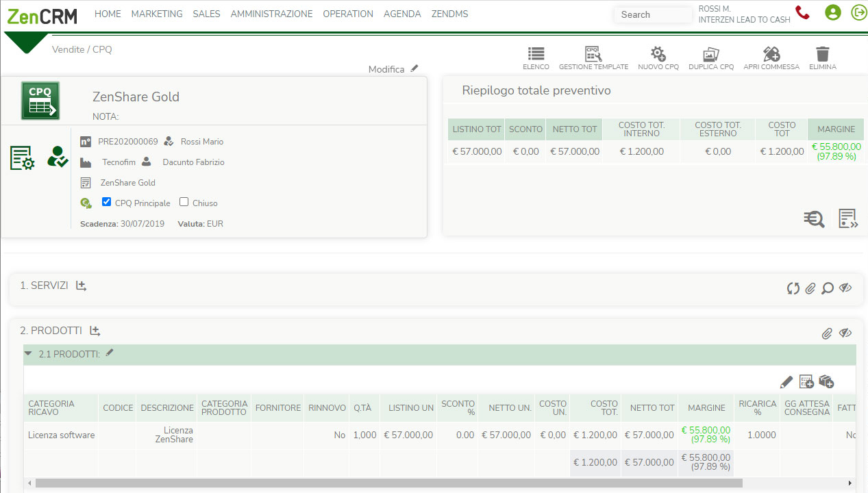
Task: Click the paperclip attachment in SERVIZI row
Action: point(810,288)
